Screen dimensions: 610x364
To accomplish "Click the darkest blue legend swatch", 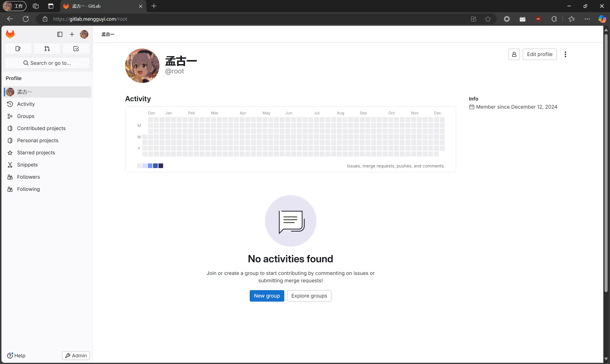I will point(161,166).
